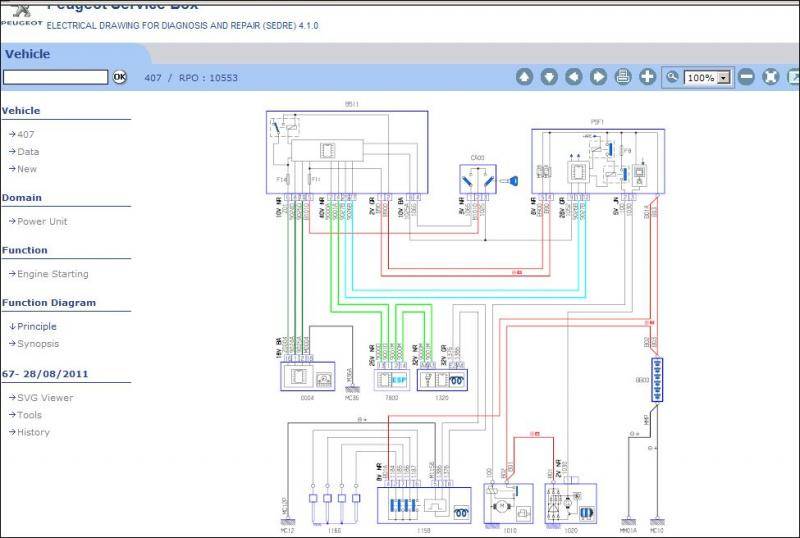Pan the diagram right with arrow icon
The image size is (800, 538).
pyautogui.click(x=598, y=77)
